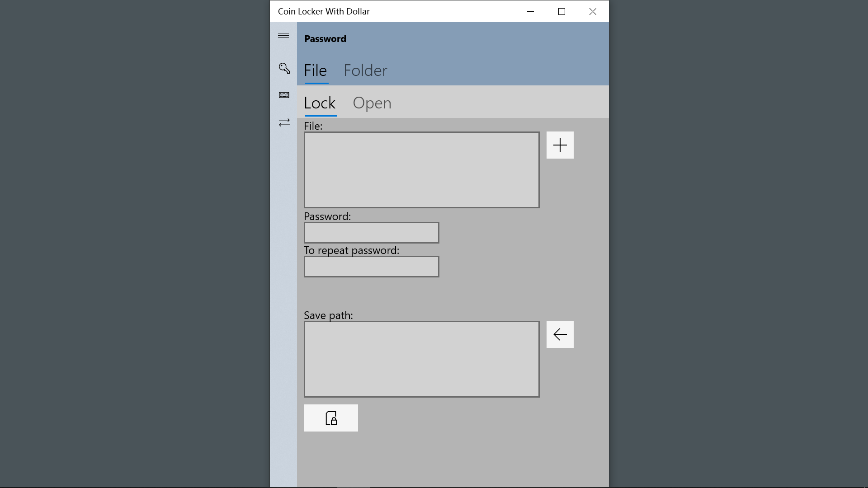868x488 pixels.
Task: Open the hamburger navigation menu
Action: 283,36
